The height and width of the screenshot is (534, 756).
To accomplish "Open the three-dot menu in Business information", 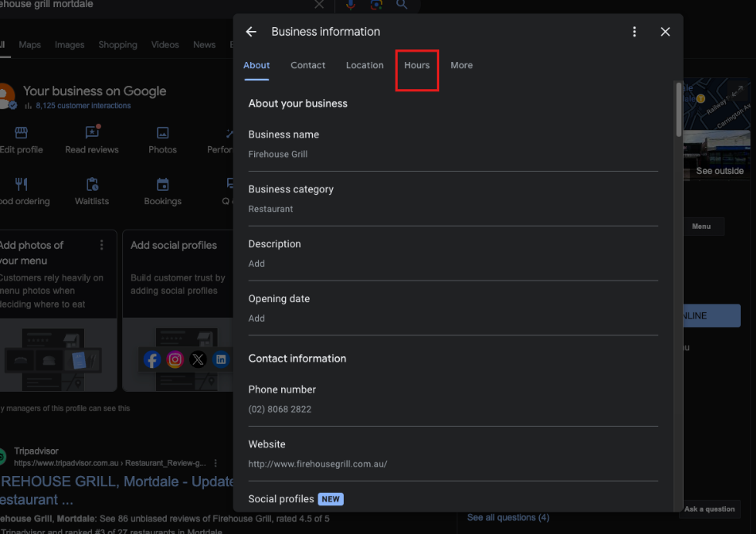I will click(x=634, y=32).
